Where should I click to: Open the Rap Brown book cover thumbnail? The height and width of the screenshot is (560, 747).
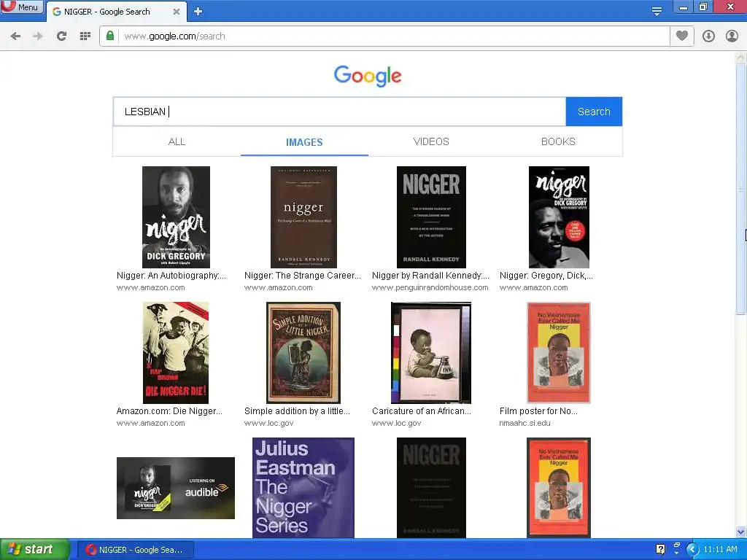pyautogui.click(x=176, y=353)
